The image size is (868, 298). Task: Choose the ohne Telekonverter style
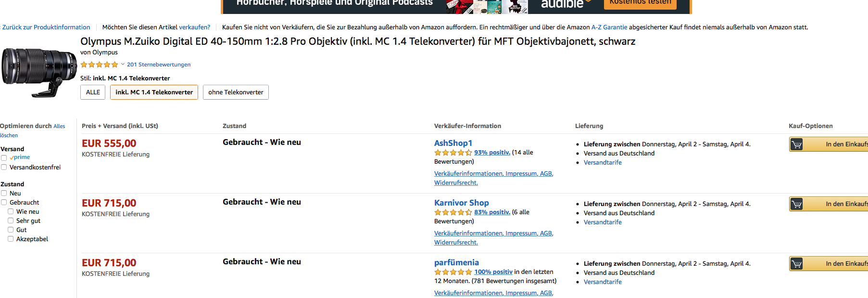point(236,92)
